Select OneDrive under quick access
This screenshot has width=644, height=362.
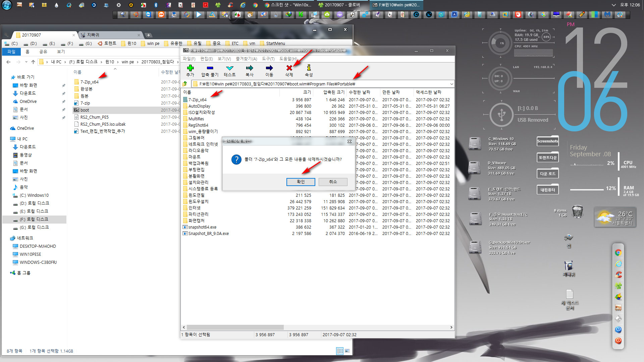click(28, 101)
